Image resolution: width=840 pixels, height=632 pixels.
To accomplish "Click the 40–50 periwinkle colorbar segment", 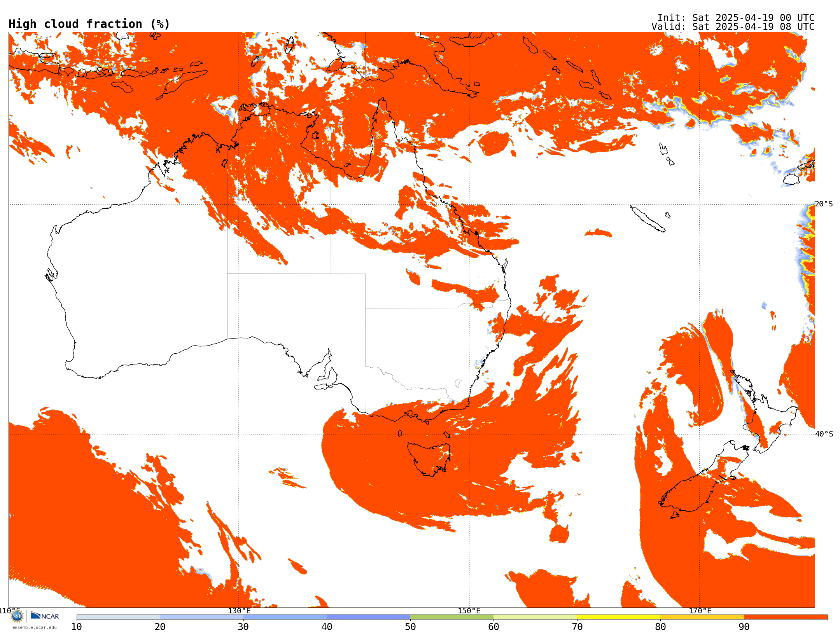I will coord(368,617).
